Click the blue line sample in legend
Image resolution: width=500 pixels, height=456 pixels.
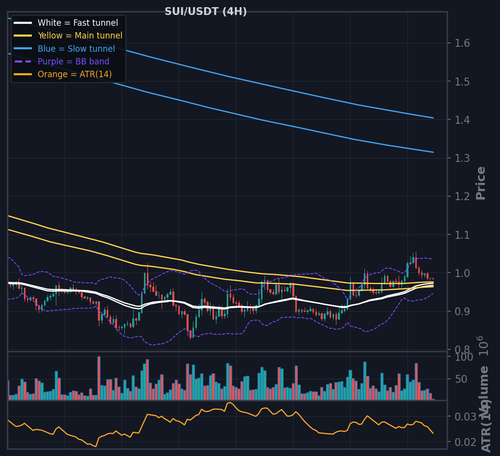pyautogui.click(x=23, y=49)
